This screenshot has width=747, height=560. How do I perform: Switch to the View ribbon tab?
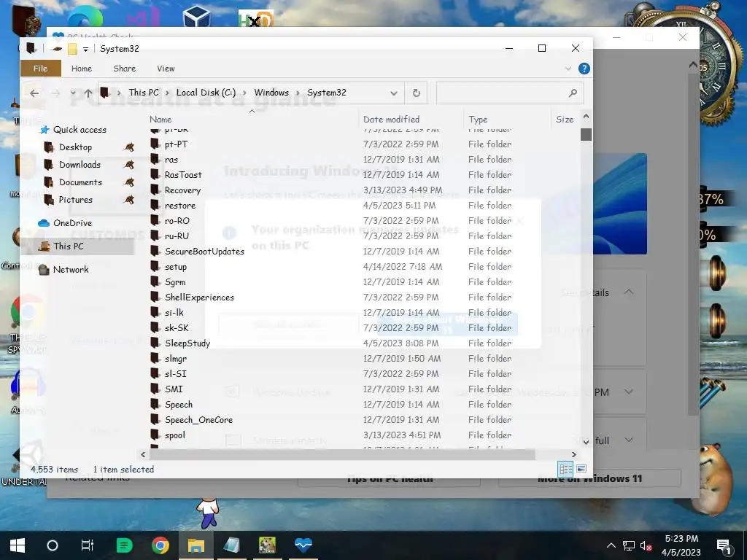pyautogui.click(x=166, y=69)
